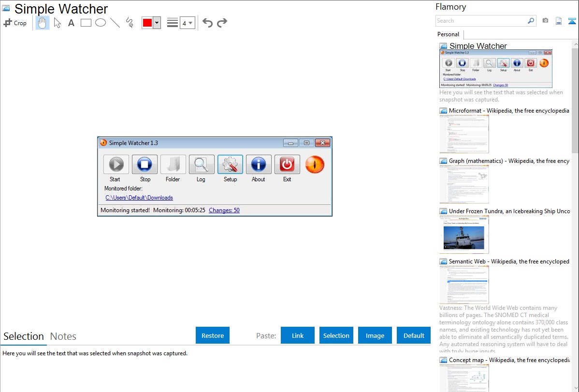This screenshot has height=392, width=579.
Task: Click the Changes: 50 link
Action: [x=224, y=210]
